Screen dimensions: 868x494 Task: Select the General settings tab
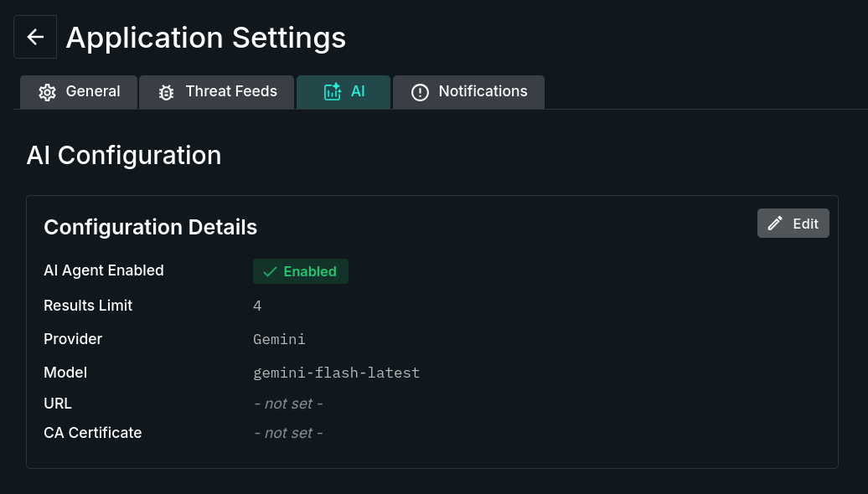(78, 91)
